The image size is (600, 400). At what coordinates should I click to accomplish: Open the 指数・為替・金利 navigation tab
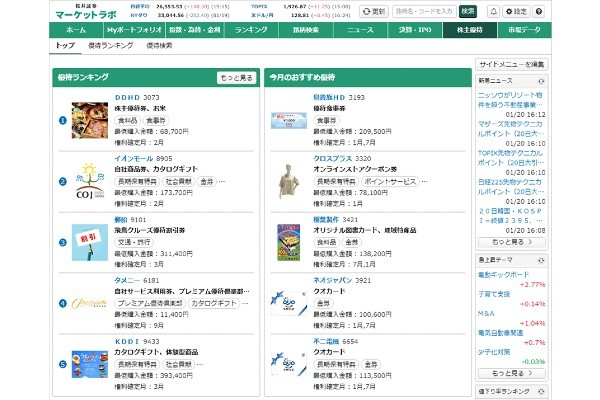pyautogui.click(x=194, y=30)
